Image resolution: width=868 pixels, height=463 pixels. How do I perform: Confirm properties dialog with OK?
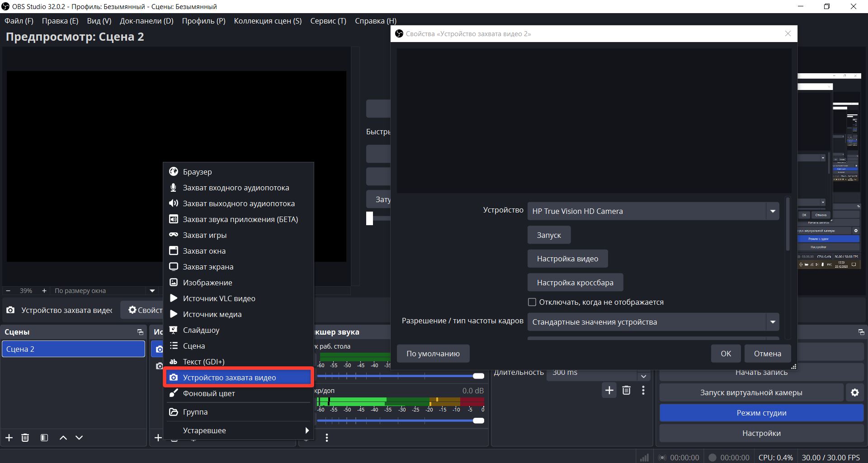tap(726, 354)
